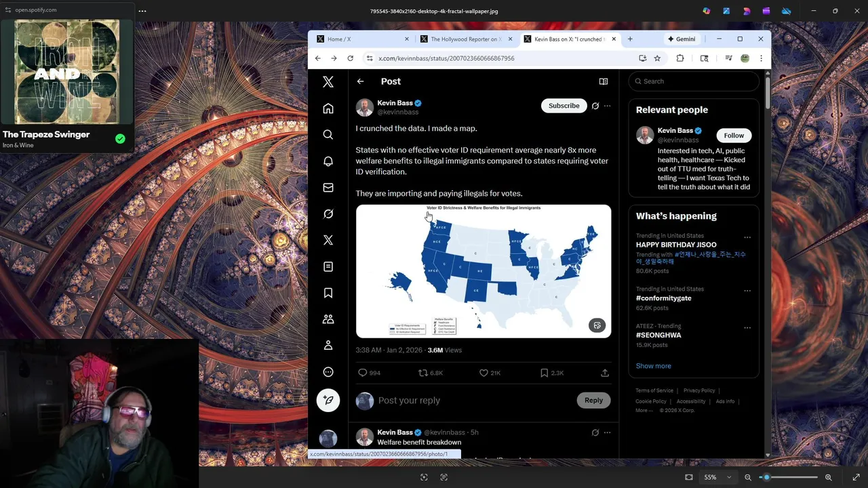Image resolution: width=868 pixels, height=488 pixels.
Task: Click the Reply button
Action: 593,401
